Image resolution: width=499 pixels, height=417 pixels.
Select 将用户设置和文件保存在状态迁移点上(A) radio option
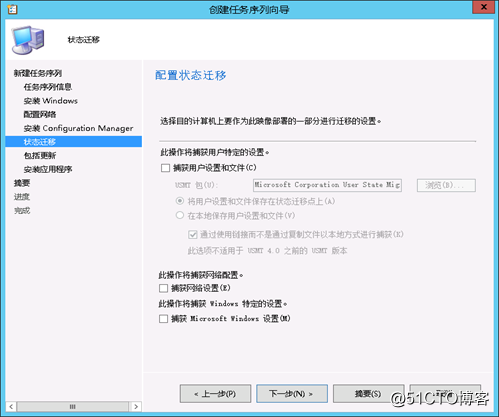(180, 201)
